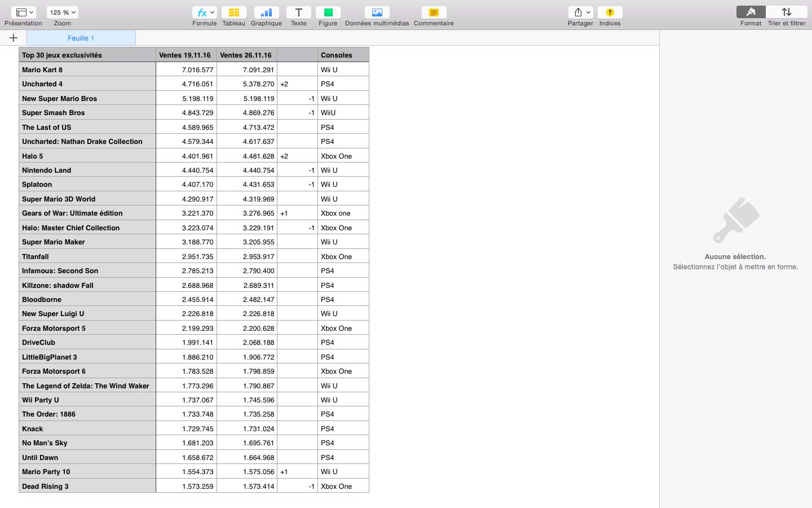Click the Xbox one cell for Gears of War
812x508 pixels.
coord(343,213)
